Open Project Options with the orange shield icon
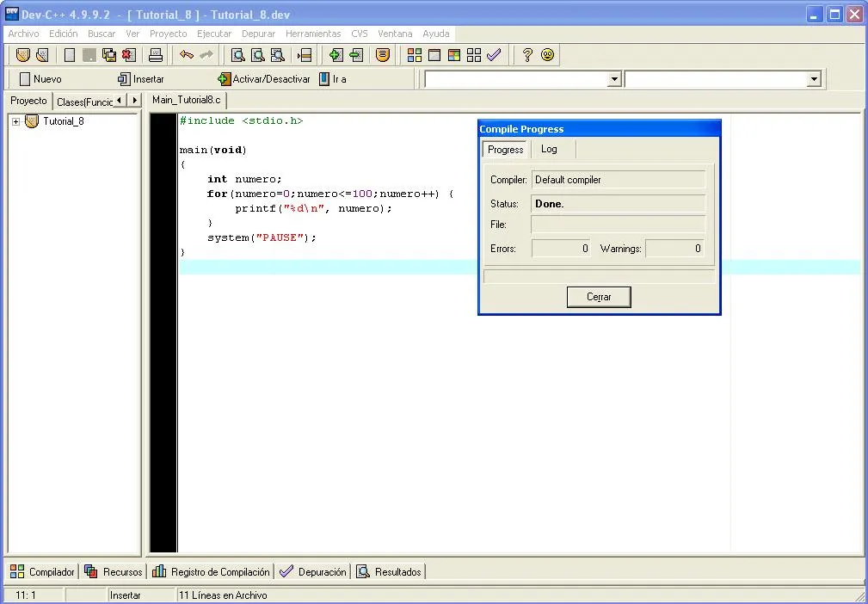This screenshot has height=604, width=868. (383, 55)
